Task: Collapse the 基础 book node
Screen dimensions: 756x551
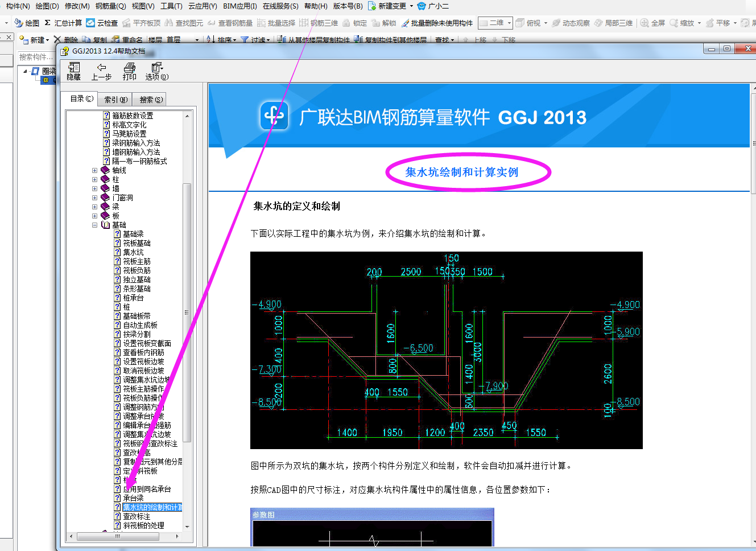Action: pyautogui.click(x=94, y=225)
